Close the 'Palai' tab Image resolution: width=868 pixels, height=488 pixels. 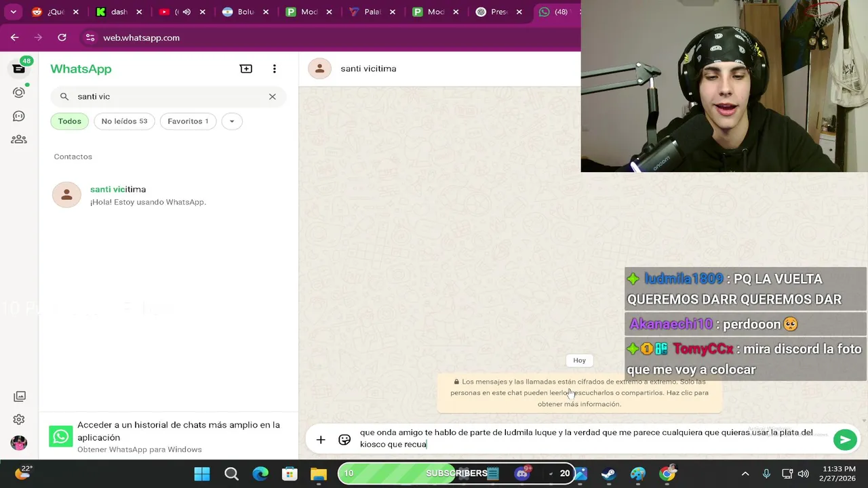click(x=393, y=12)
